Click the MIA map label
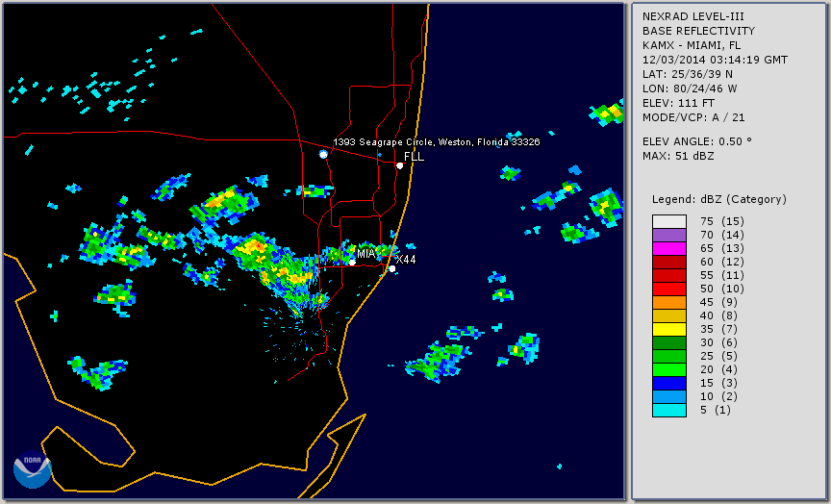 click(366, 254)
